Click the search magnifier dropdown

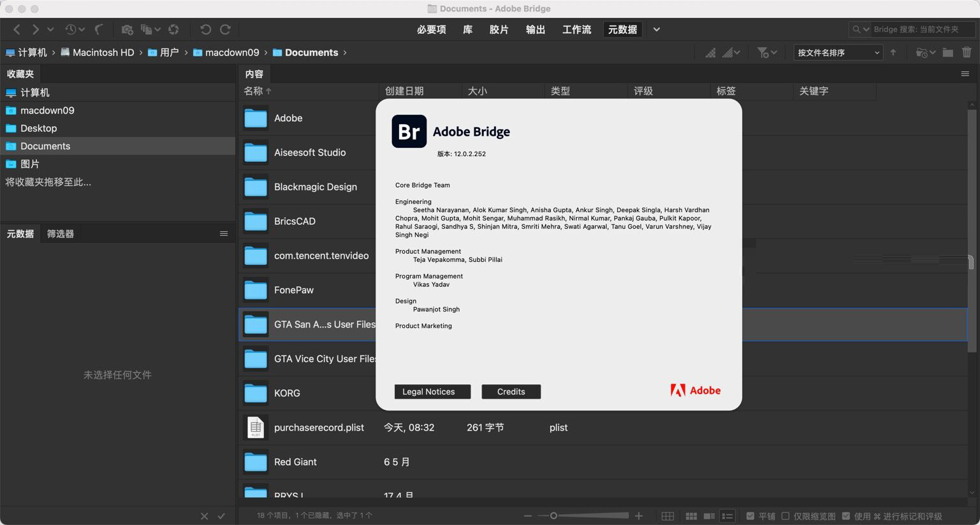pyautogui.click(x=861, y=29)
